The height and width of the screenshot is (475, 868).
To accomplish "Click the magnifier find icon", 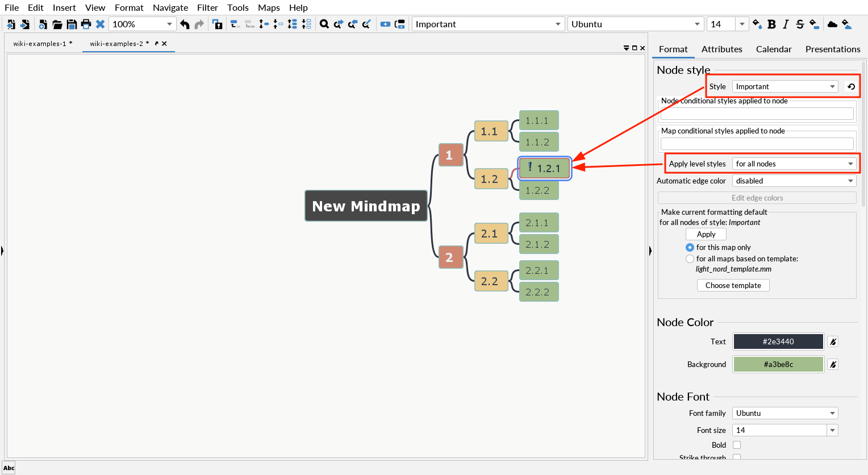I will click(x=324, y=24).
